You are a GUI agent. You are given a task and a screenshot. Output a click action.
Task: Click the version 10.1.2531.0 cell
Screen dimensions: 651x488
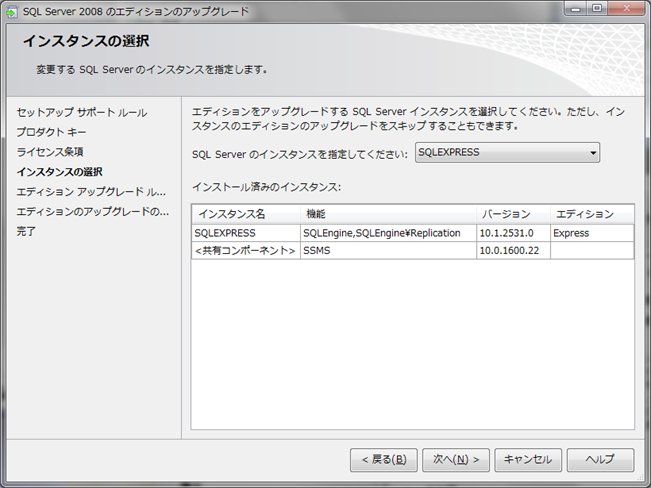click(514, 233)
